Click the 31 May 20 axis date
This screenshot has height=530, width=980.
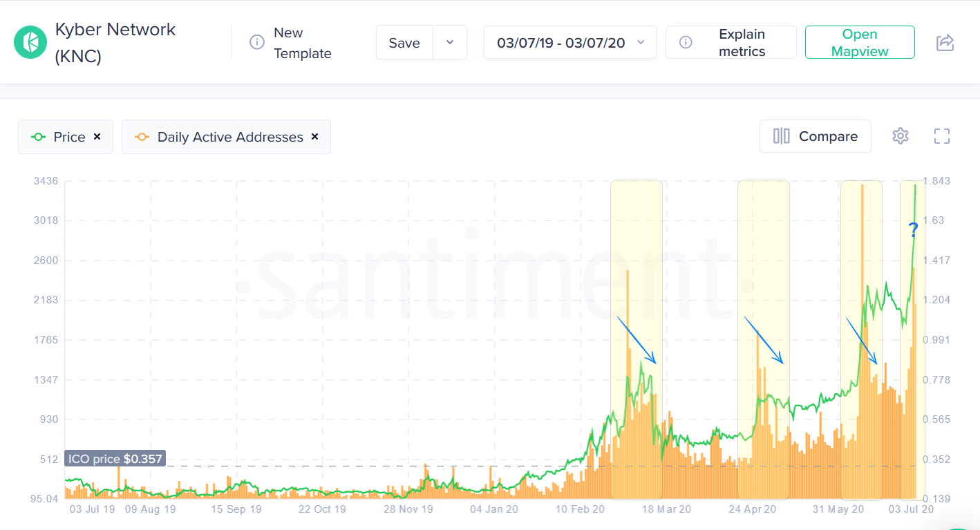[838, 509]
